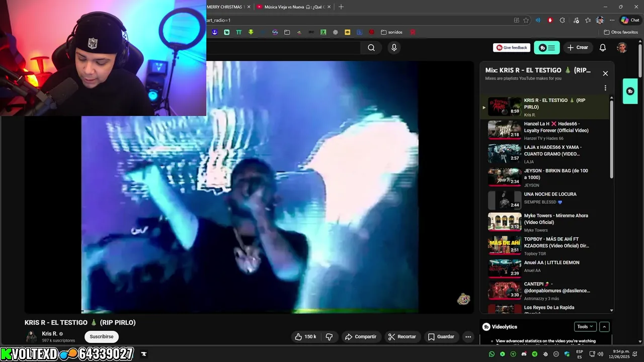Click the Give feedback button
This screenshot has width=644, height=362.
click(x=512, y=48)
